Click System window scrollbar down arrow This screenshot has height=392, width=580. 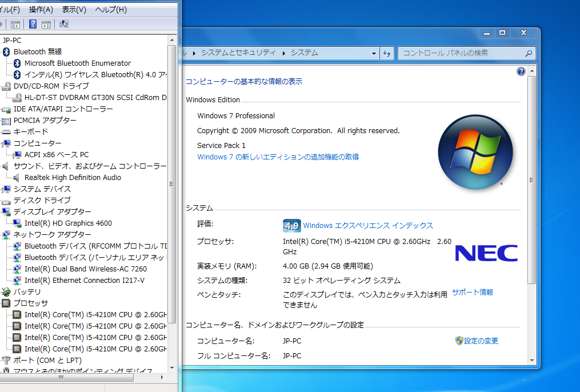tap(532, 361)
